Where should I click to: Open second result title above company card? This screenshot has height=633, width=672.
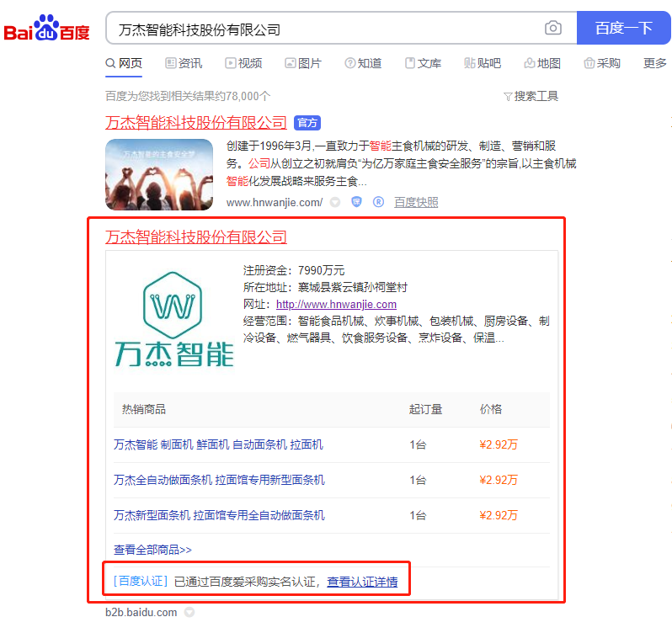(196, 237)
